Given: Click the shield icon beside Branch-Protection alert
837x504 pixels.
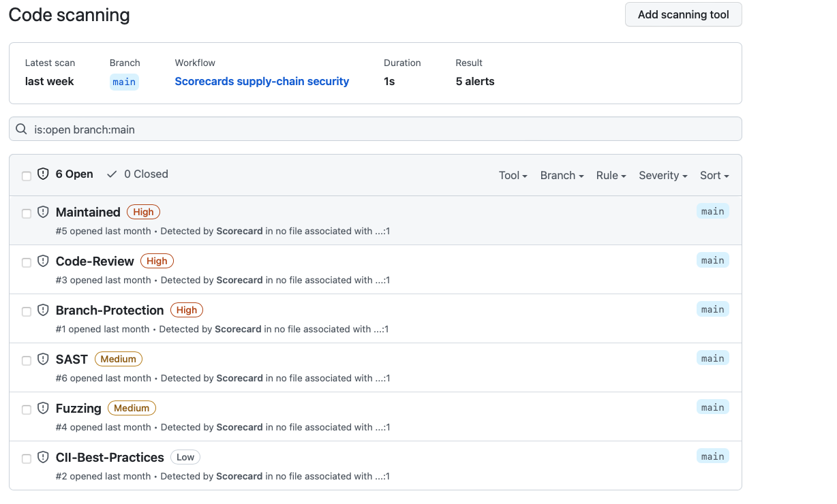Looking at the screenshot, I should 43,311.
